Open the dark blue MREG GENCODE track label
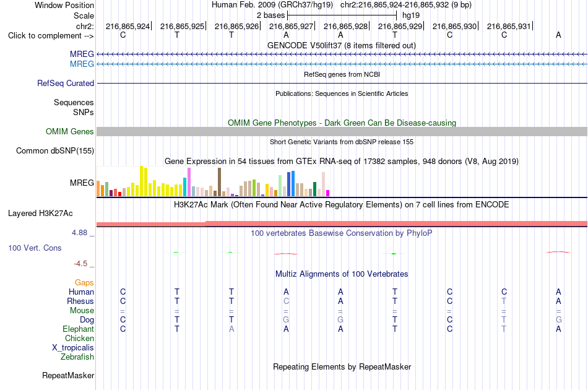The height and width of the screenshot is (390, 588). [x=82, y=54]
